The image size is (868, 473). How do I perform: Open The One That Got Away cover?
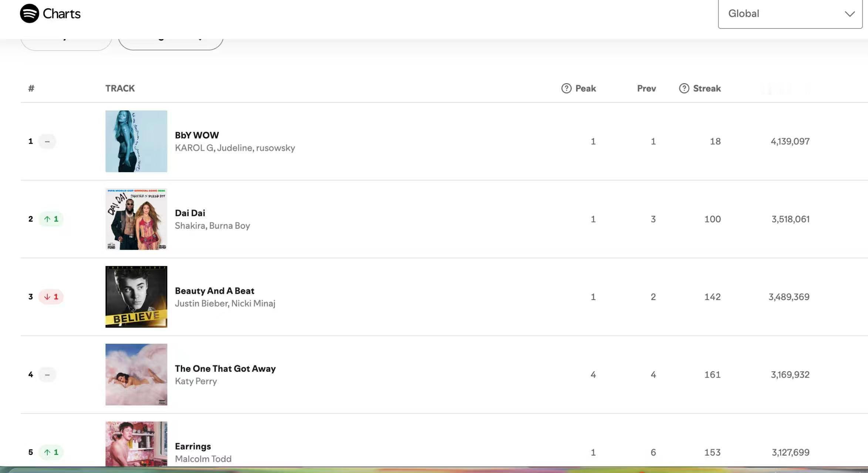(136, 375)
